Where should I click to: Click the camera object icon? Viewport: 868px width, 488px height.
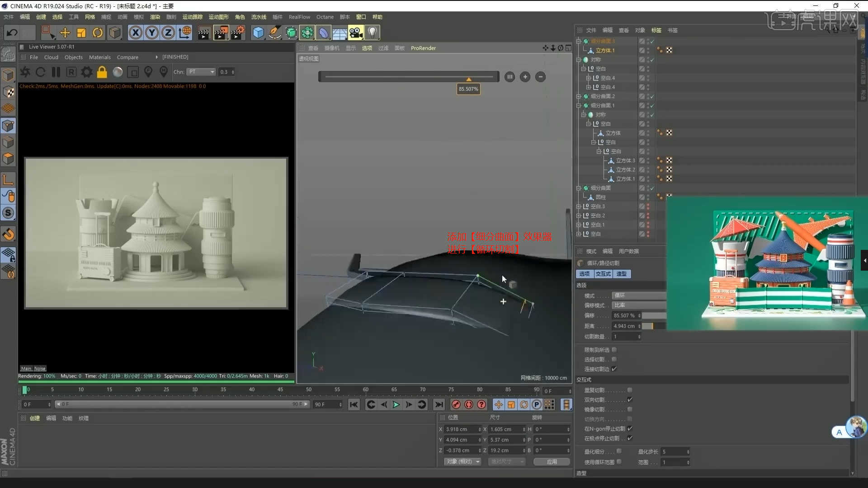point(356,33)
